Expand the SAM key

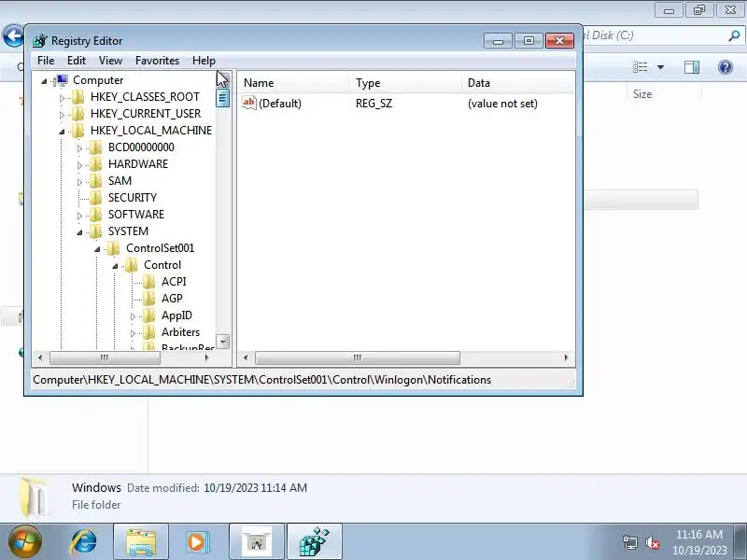pos(79,182)
